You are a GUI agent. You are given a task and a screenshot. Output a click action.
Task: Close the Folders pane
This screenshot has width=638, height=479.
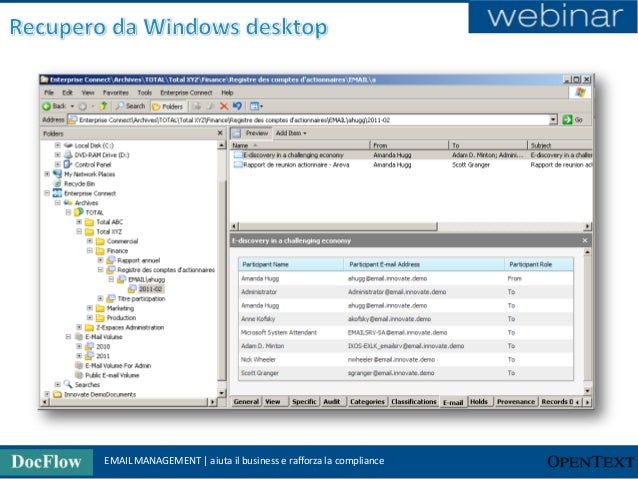(220, 133)
